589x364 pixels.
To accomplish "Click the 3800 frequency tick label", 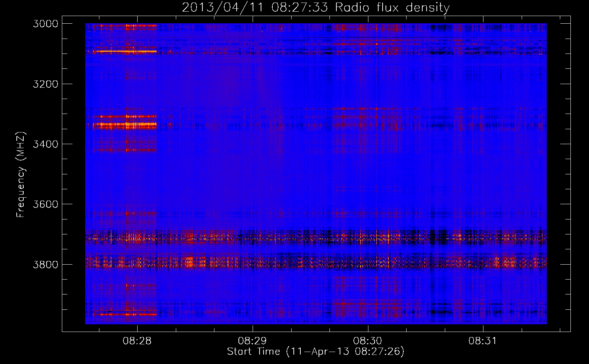I will coord(46,264).
